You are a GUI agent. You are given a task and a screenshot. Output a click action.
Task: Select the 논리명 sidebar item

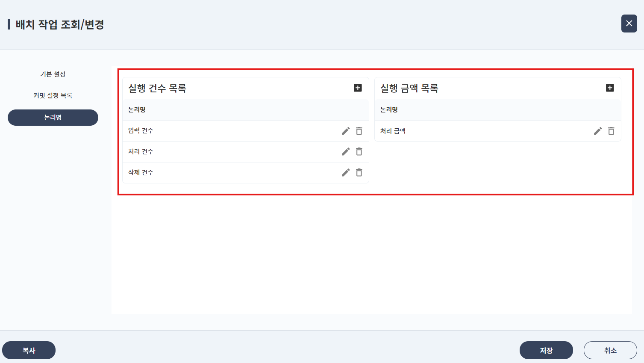click(x=53, y=117)
